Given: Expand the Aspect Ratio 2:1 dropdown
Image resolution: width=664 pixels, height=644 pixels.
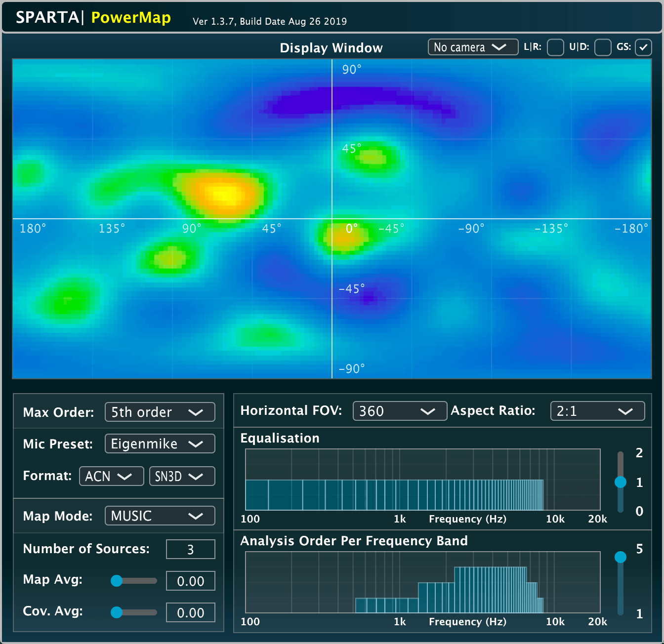Looking at the screenshot, I should click(x=597, y=411).
